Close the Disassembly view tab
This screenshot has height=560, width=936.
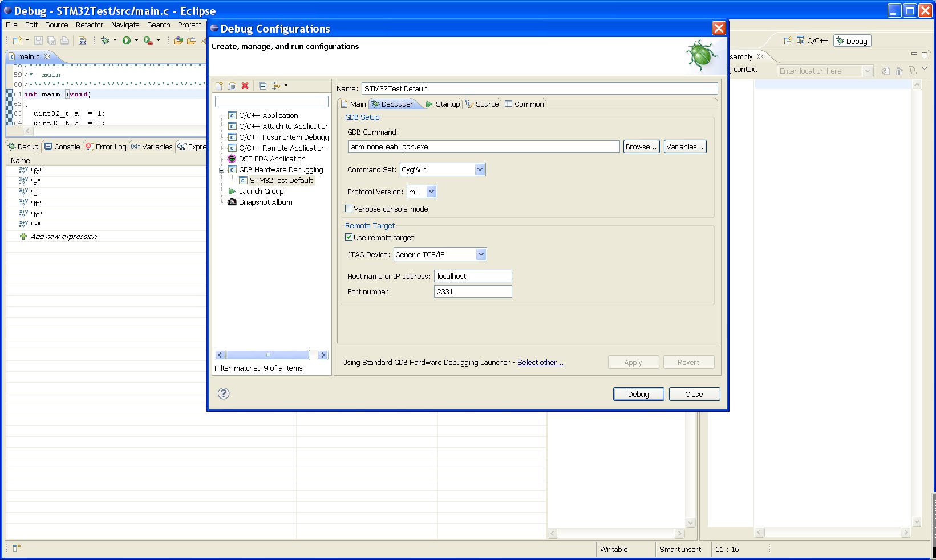760,56
